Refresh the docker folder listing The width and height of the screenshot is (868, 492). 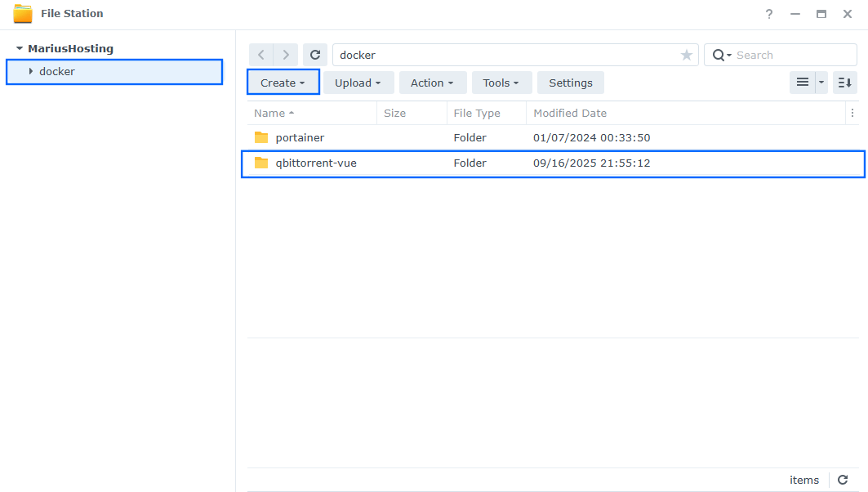click(x=315, y=55)
